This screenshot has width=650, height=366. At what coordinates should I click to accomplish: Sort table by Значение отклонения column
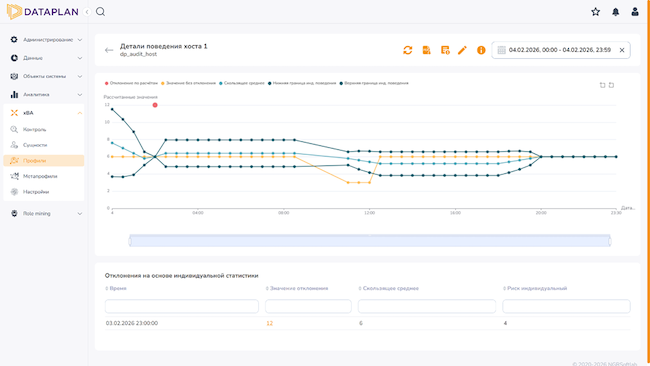(297, 288)
